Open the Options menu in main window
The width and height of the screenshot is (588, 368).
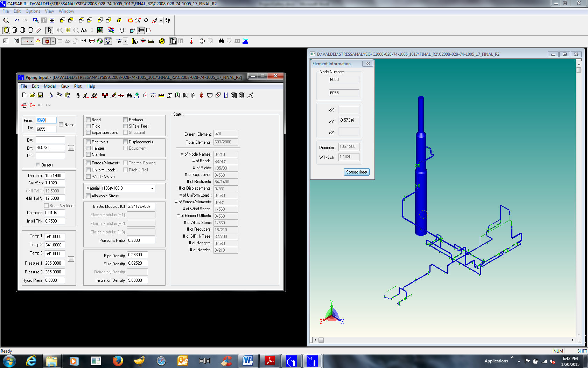pyautogui.click(x=33, y=11)
